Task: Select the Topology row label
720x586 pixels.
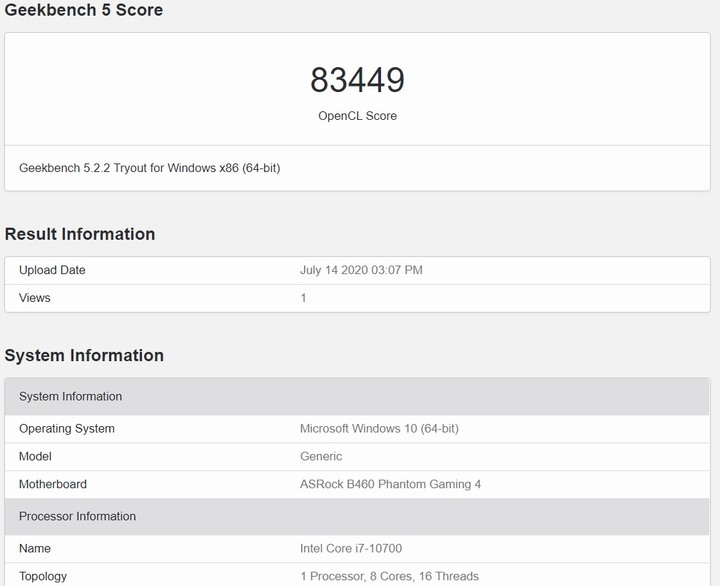Action: tap(43, 576)
